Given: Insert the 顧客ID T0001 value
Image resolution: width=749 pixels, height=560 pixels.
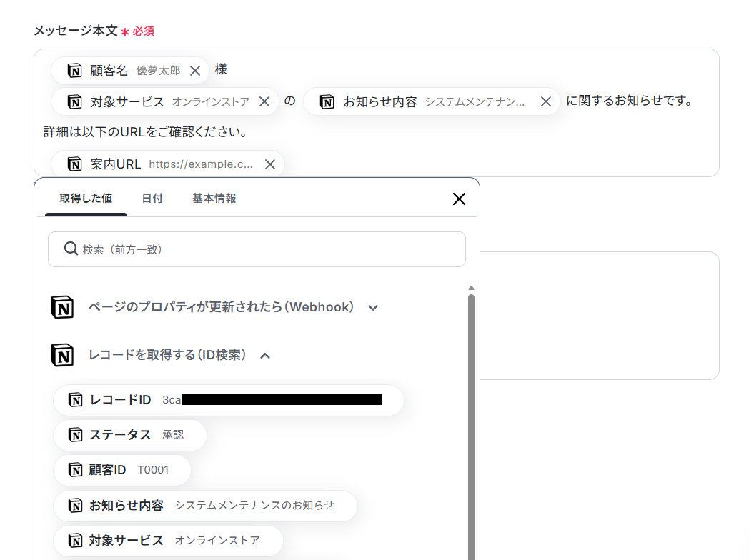Looking at the screenshot, I should (x=121, y=470).
